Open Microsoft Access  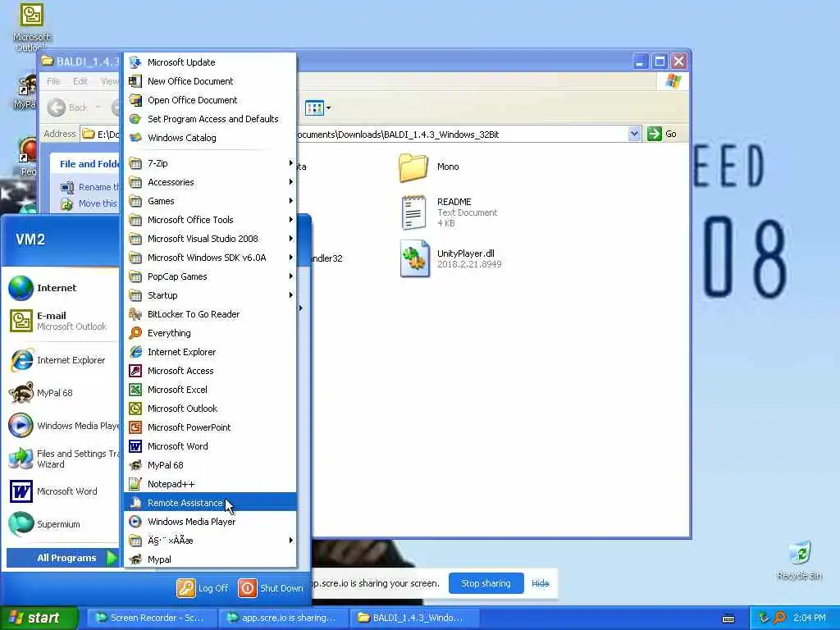tap(210, 370)
